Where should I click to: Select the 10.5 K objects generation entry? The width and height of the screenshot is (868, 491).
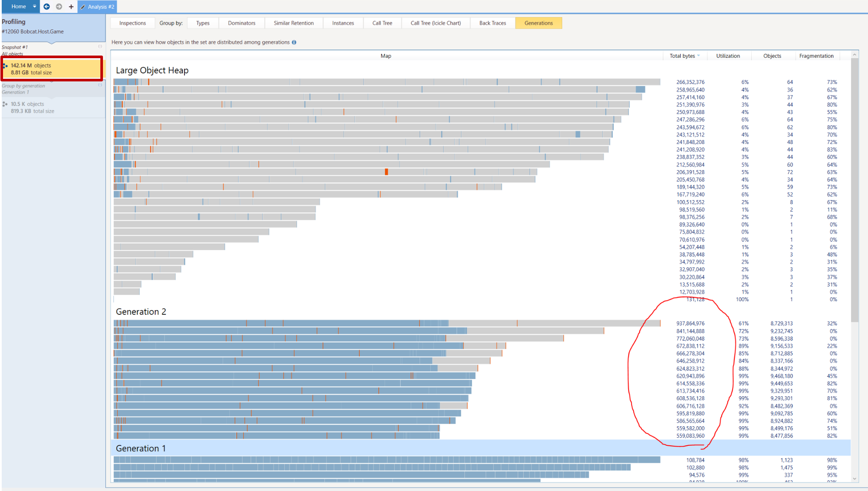point(33,107)
